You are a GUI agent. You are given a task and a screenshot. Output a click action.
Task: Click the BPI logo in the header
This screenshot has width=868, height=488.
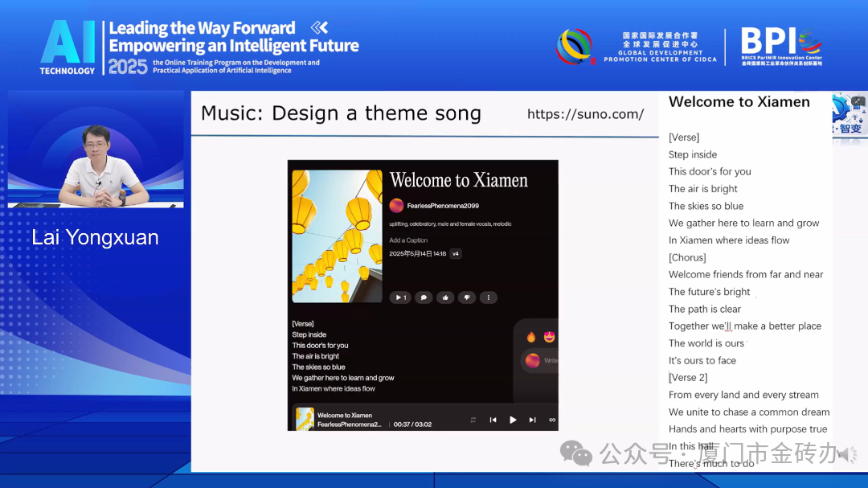[x=782, y=47]
